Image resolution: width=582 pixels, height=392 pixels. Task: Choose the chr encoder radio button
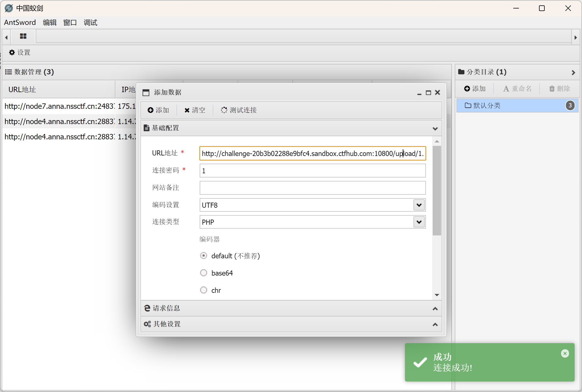click(x=204, y=290)
